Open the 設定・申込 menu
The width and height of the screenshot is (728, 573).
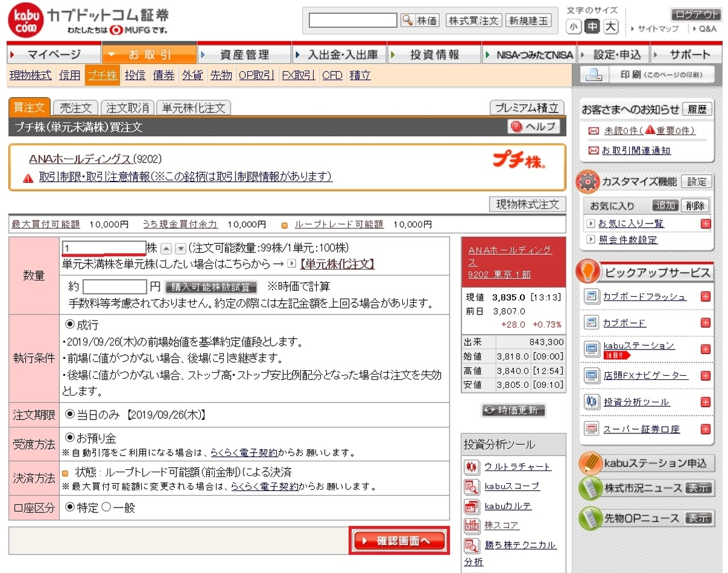pos(613,54)
